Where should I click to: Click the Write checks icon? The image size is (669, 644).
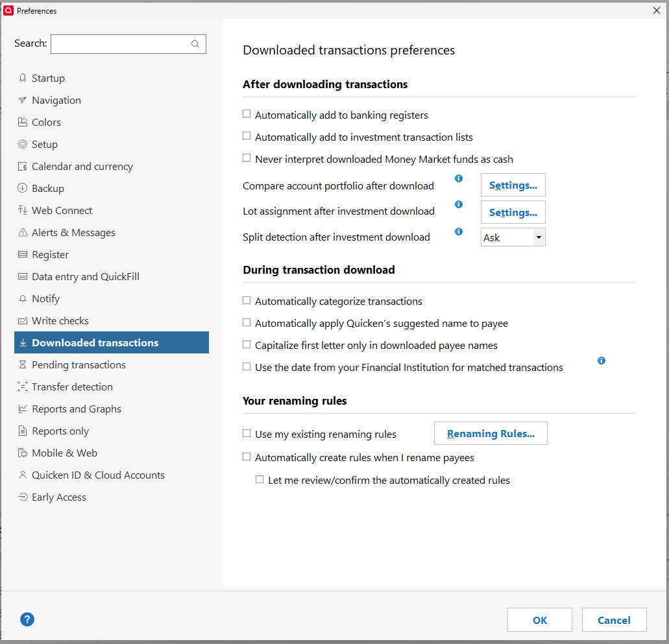point(23,321)
